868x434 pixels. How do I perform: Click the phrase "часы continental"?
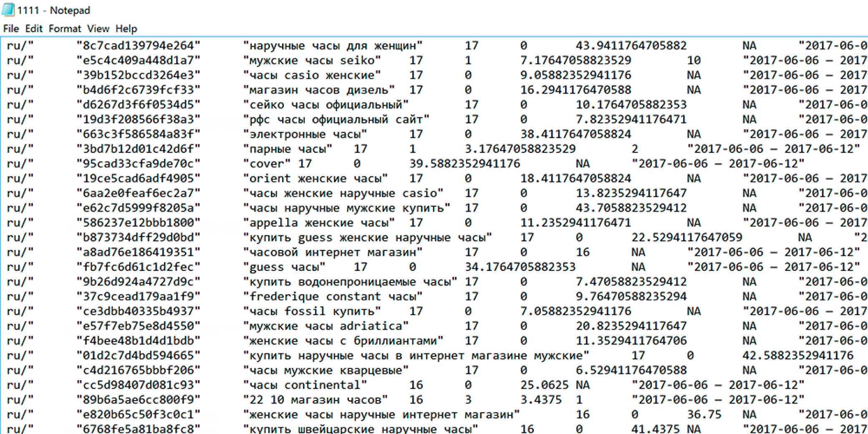305,385
